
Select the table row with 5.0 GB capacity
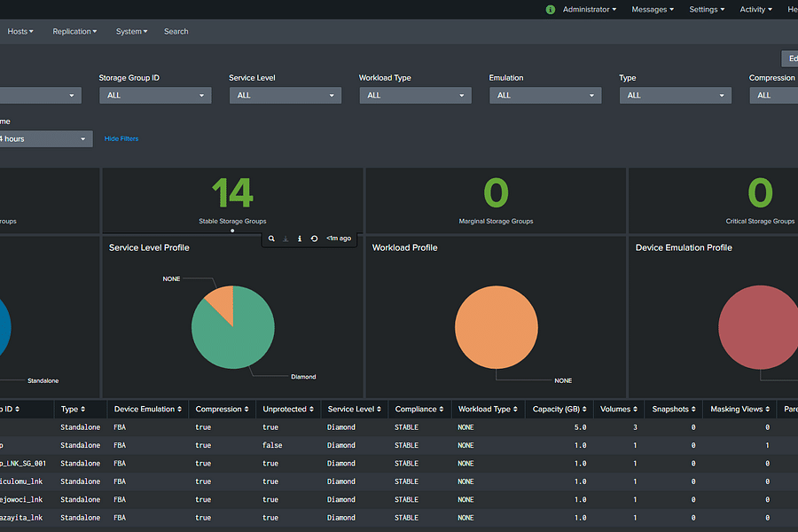click(x=399, y=427)
